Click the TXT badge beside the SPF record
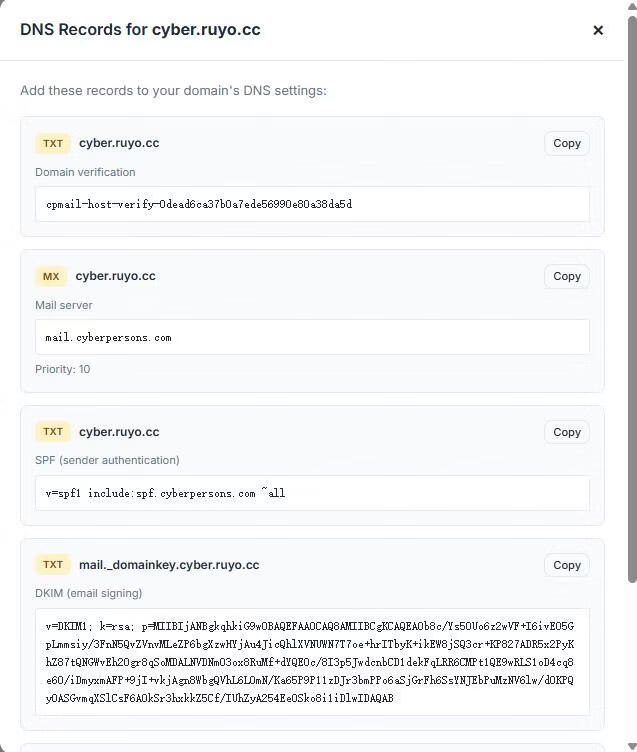 (53, 432)
